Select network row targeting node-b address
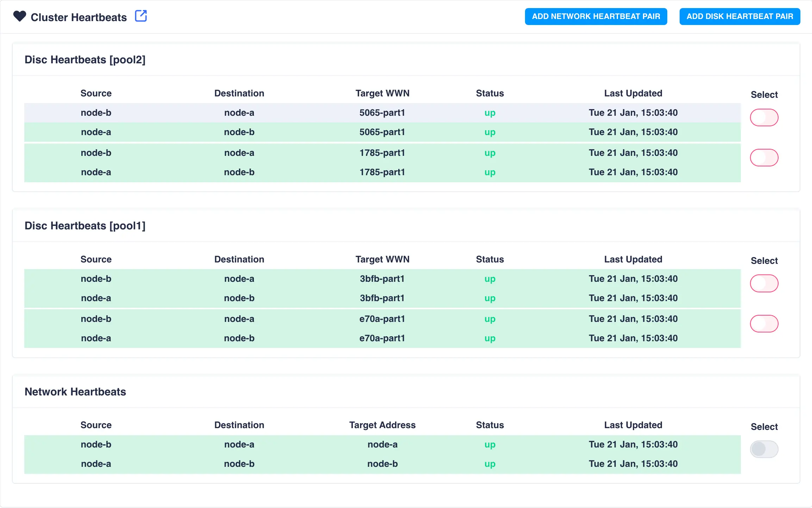Viewport: 812px width, 508px height. coord(382,464)
